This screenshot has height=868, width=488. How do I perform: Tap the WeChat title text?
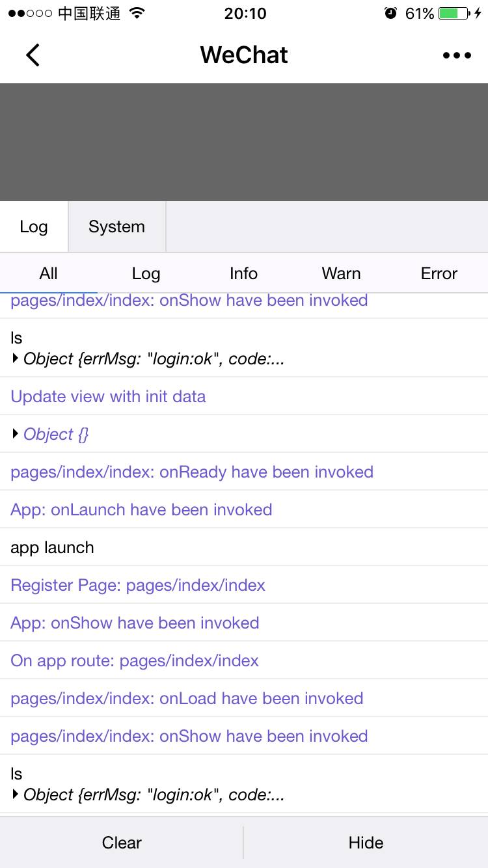(x=244, y=55)
